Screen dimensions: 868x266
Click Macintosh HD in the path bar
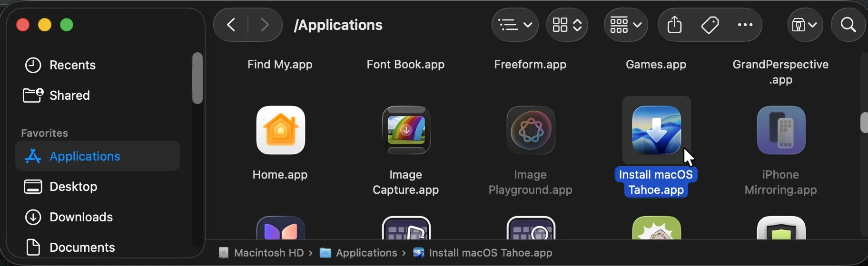(268, 253)
